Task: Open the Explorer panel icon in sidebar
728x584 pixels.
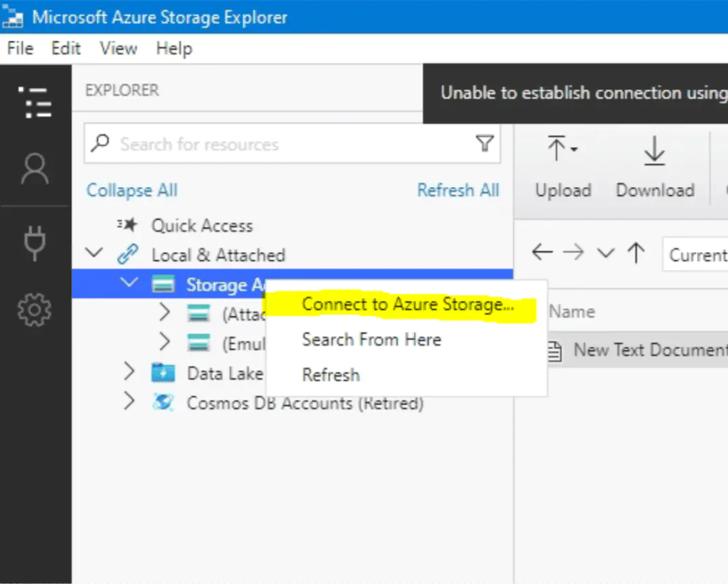Action: click(x=35, y=102)
